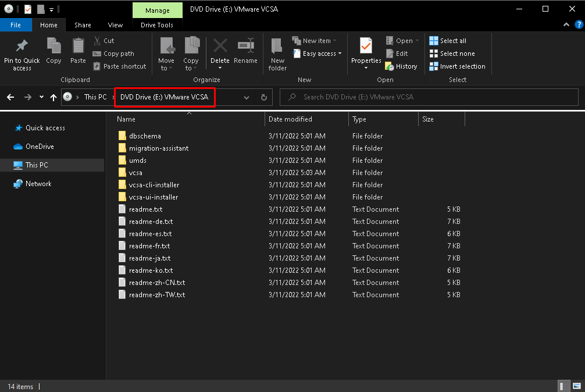
Task: Open the Quick Access Toolbar customization dropdown
Action: click(x=51, y=9)
